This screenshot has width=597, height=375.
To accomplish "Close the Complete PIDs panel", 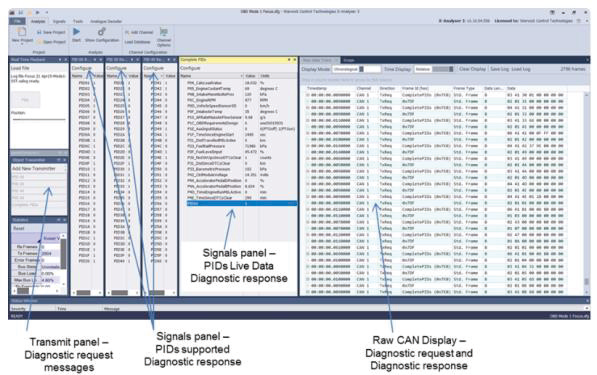I will [x=294, y=60].
